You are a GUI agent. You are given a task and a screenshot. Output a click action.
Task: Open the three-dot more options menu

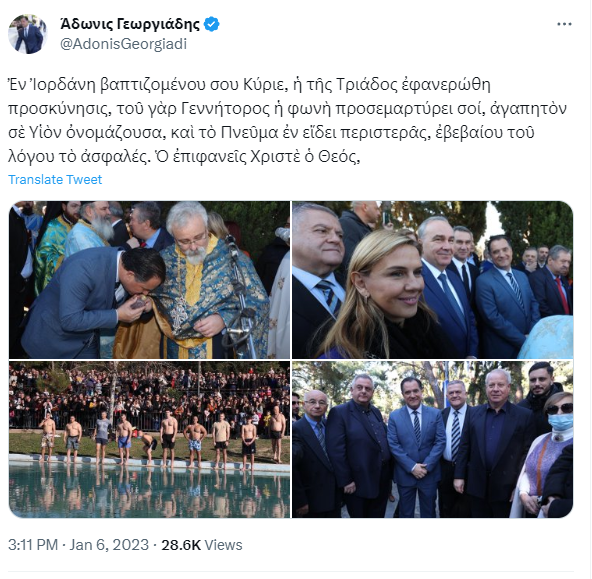pos(564,24)
